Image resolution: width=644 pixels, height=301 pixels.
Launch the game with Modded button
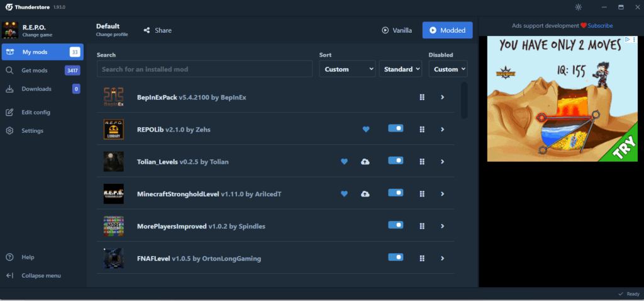click(447, 30)
